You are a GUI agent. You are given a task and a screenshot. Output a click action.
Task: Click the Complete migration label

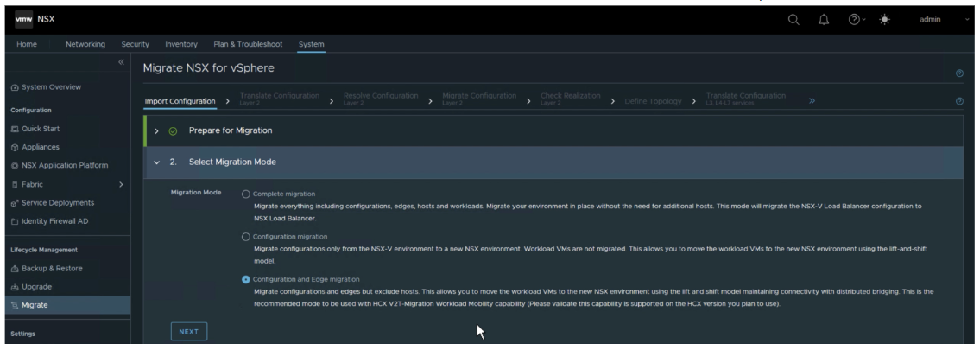(284, 194)
